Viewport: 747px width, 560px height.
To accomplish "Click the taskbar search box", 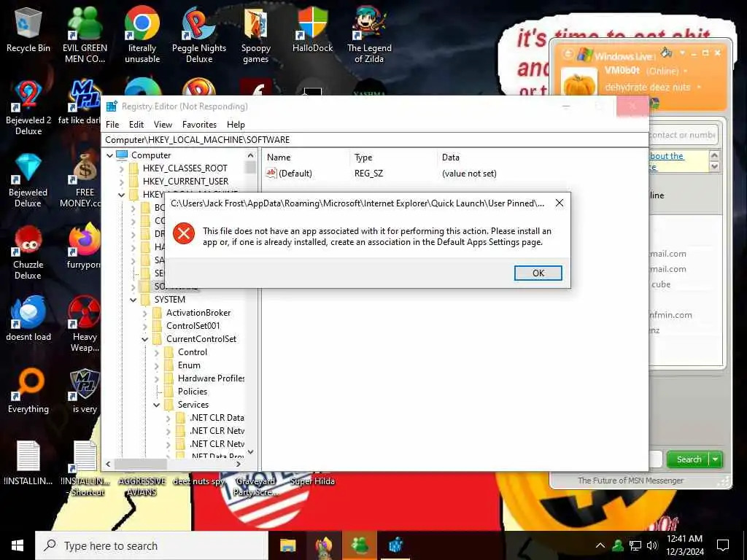I will tap(152, 545).
